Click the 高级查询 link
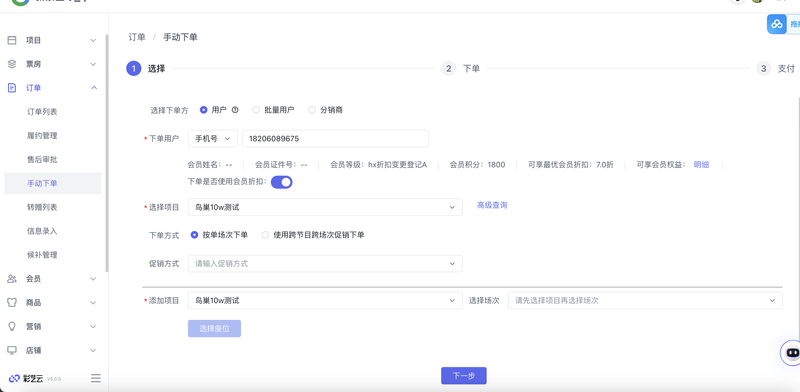The height and width of the screenshot is (392, 800). (x=492, y=205)
